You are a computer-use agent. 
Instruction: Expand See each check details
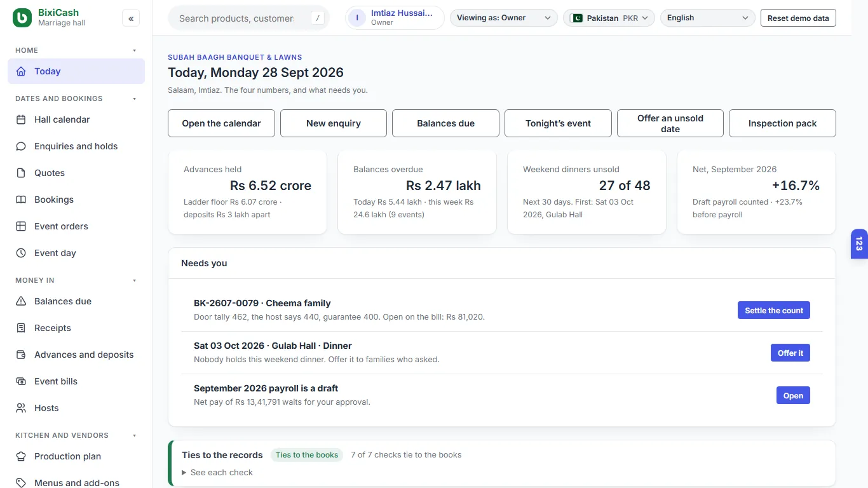(x=217, y=472)
